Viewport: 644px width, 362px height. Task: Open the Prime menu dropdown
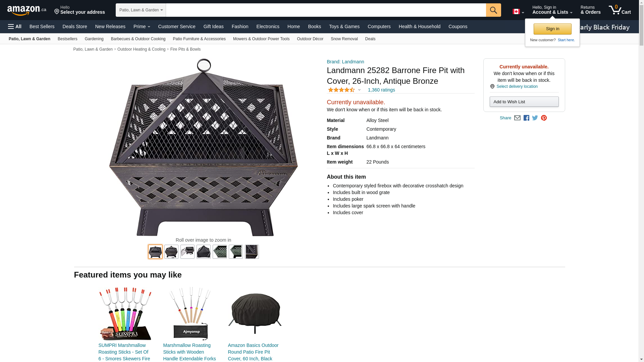click(142, 26)
